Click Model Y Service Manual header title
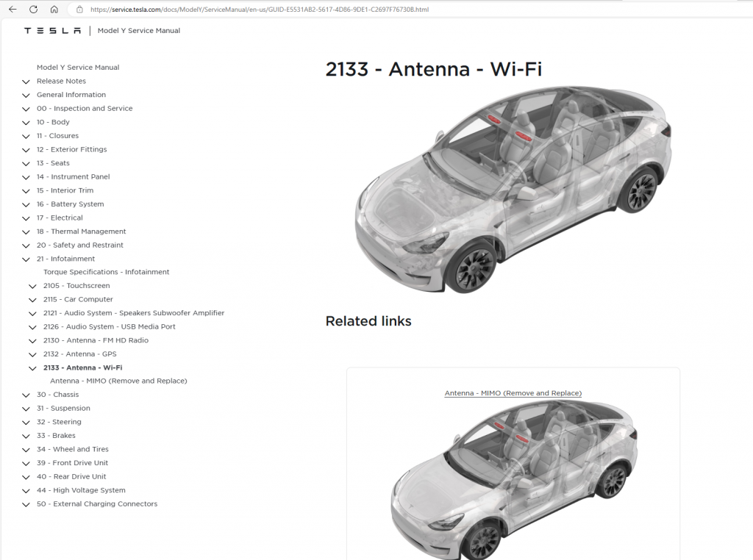Viewport: 753px width, 560px height. coord(139,30)
